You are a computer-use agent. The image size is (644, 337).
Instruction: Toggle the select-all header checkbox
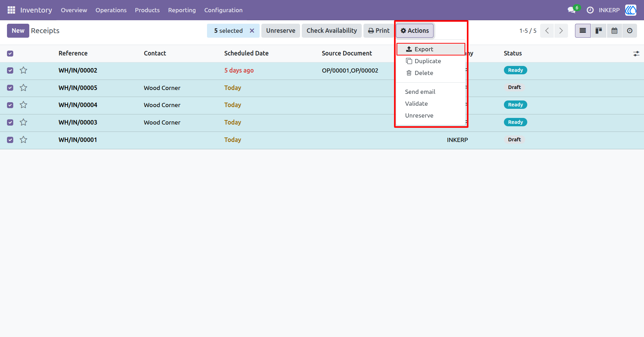10,53
